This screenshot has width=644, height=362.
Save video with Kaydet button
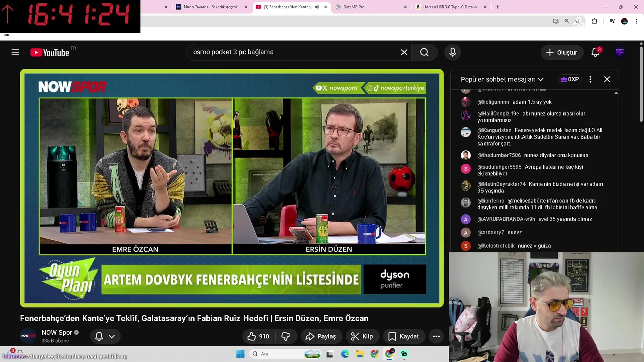(404, 336)
